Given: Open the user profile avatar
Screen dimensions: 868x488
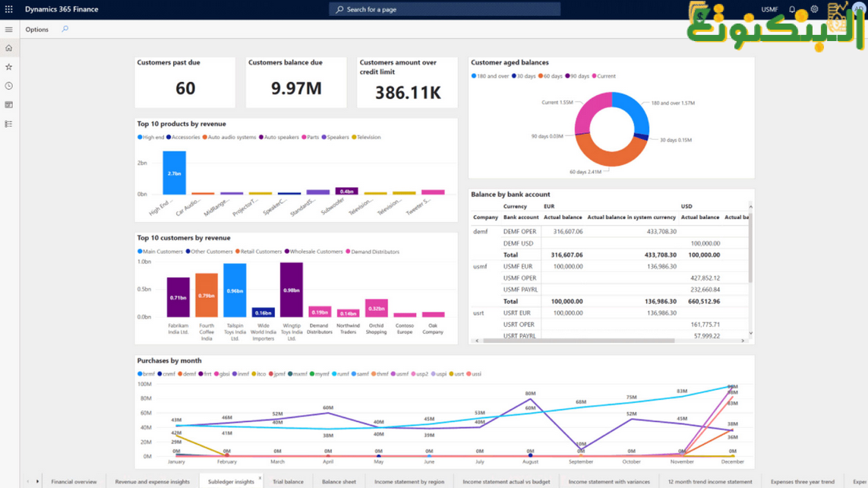Looking at the screenshot, I should pyautogui.click(x=859, y=9).
